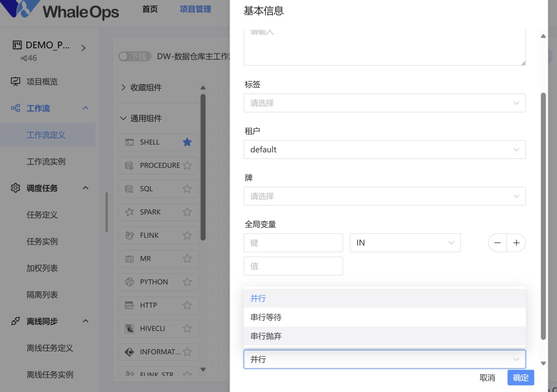Click the 确定 confirm button
557x392 pixels.
(521, 378)
